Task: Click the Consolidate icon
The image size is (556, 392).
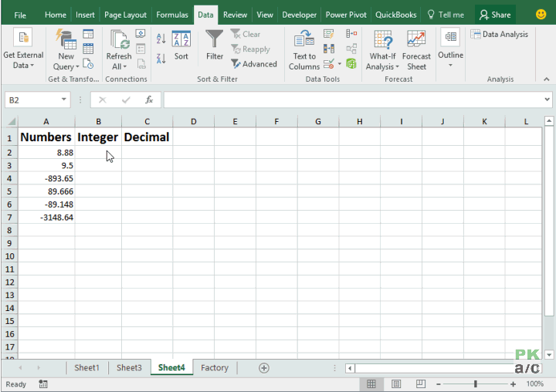Action: (351, 34)
